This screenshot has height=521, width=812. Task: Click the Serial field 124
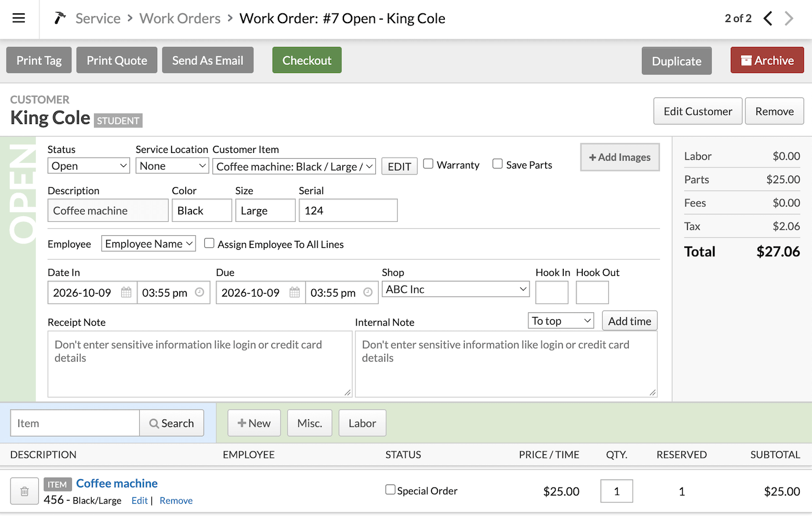pyautogui.click(x=348, y=210)
